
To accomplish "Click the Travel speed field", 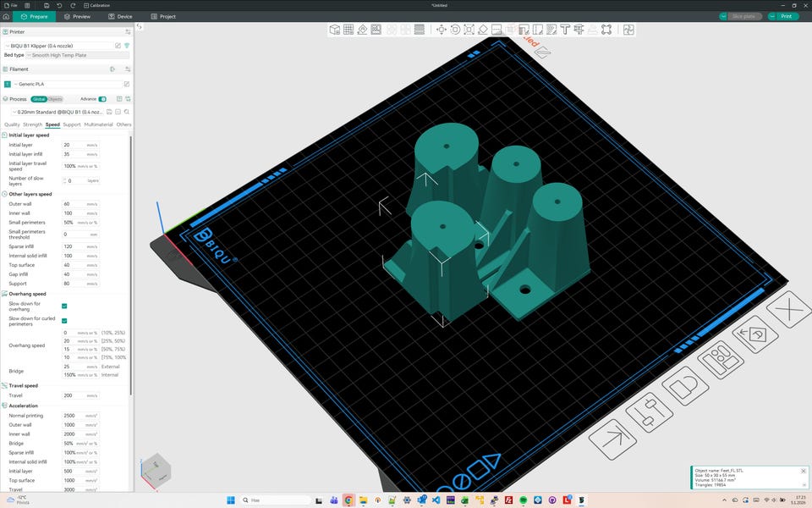I will [80, 395].
